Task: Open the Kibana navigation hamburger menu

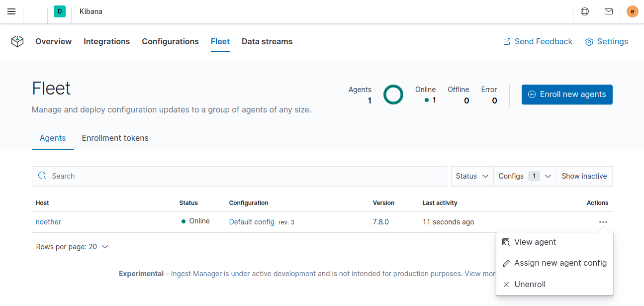Action: (11, 11)
